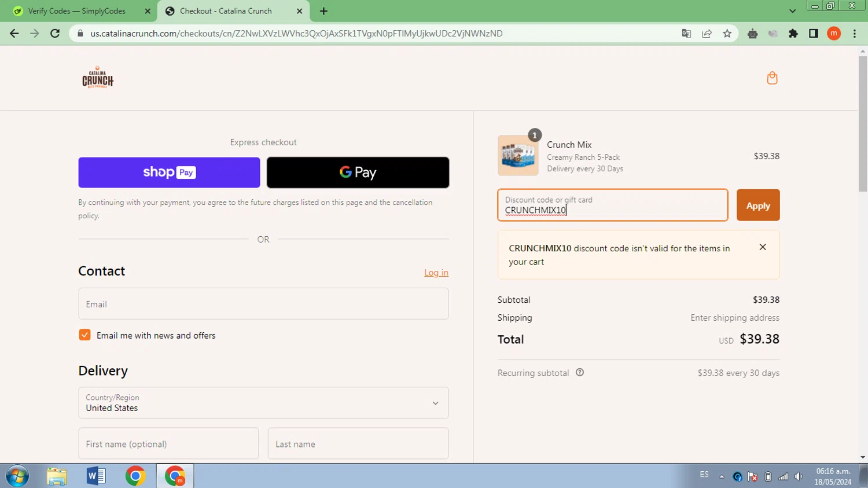Viewport: 868px width, 488px height.
Task: Select the Checkout - Catalina Crunch tab
Action: coord(226,11)
